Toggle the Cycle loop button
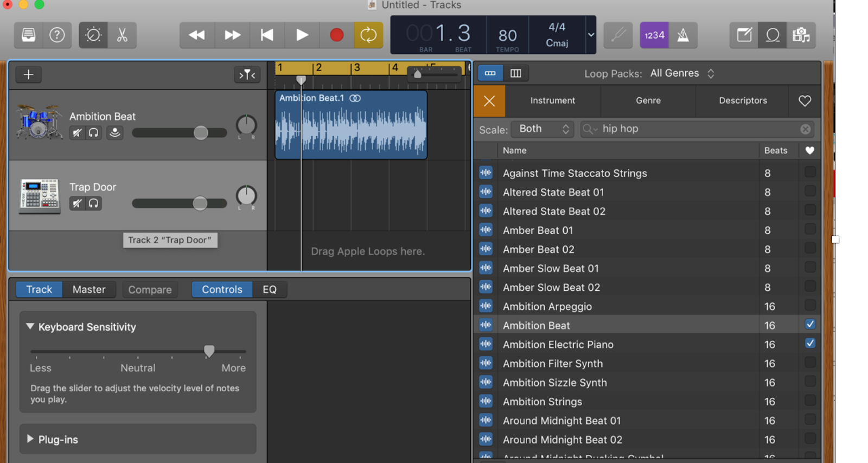868x463 pixels. (x=368, y=35)
